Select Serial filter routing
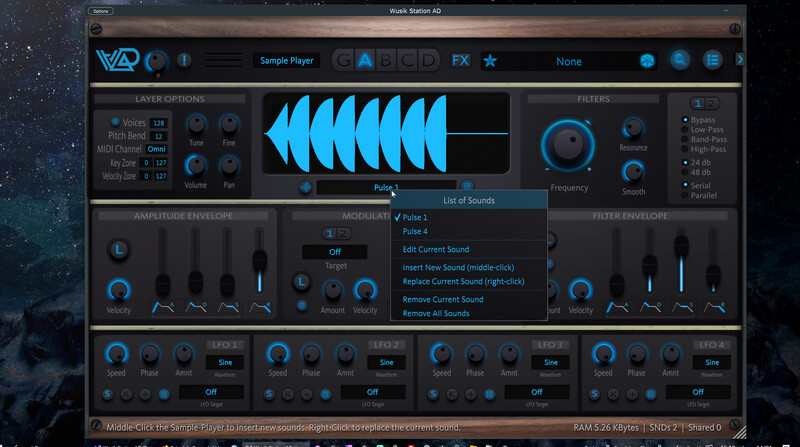 tap(685, 185)
